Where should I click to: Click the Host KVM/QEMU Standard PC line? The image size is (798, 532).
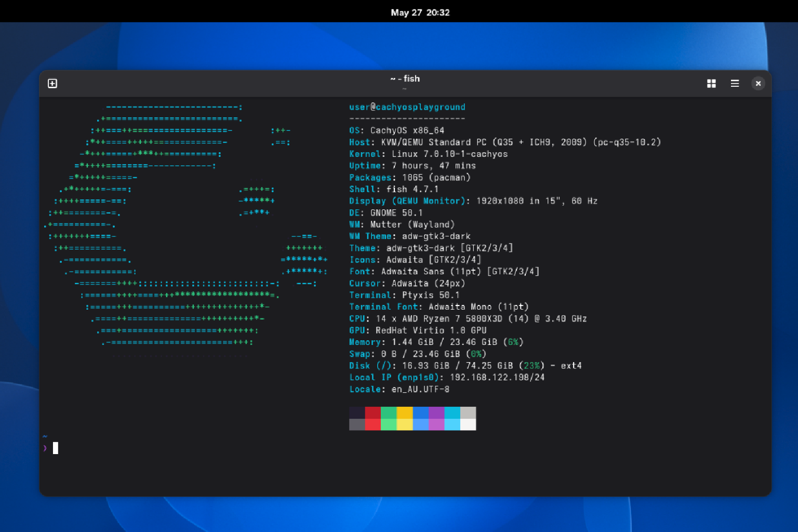point(505,142)
